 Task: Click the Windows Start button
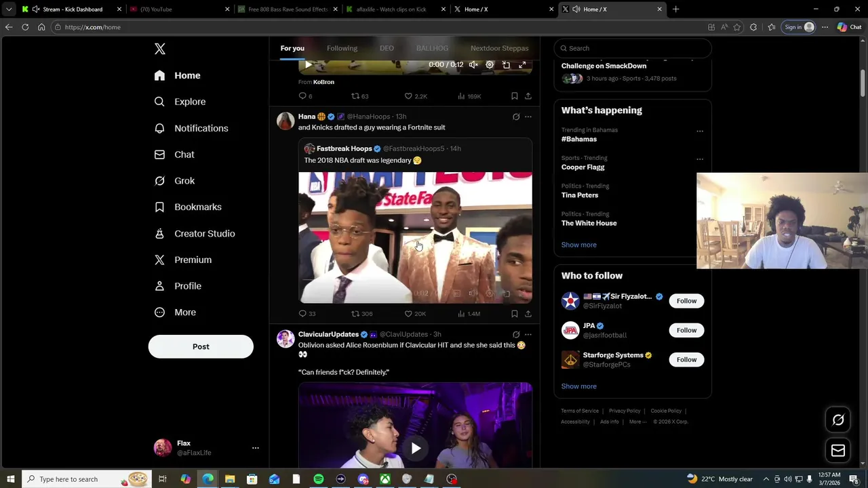point(11,479)
